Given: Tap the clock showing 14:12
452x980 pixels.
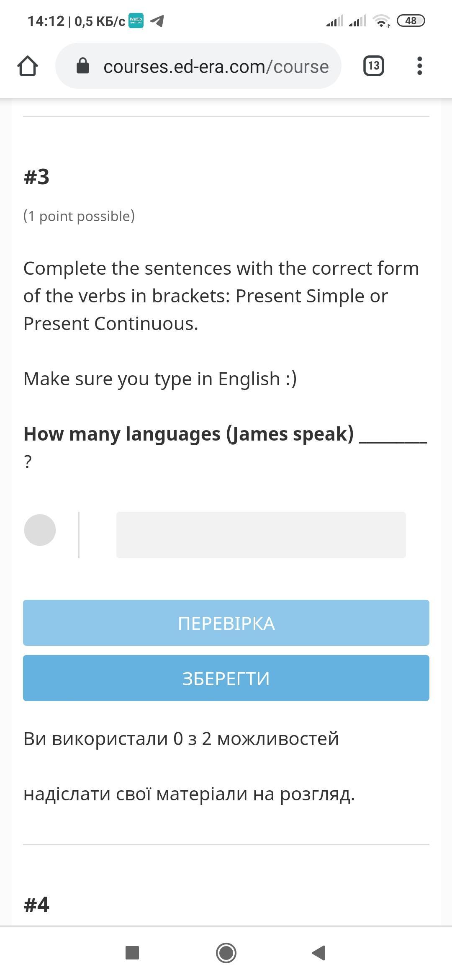Looking at the screenshot, I should click(x=46, y=21).
